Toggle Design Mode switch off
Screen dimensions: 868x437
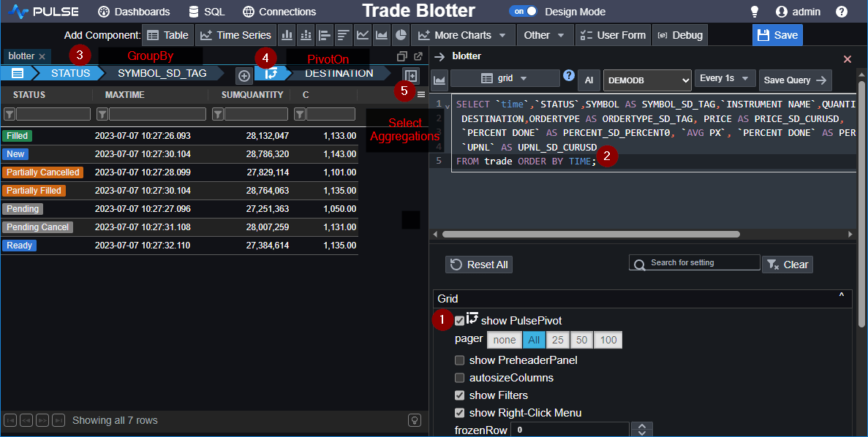523,12
